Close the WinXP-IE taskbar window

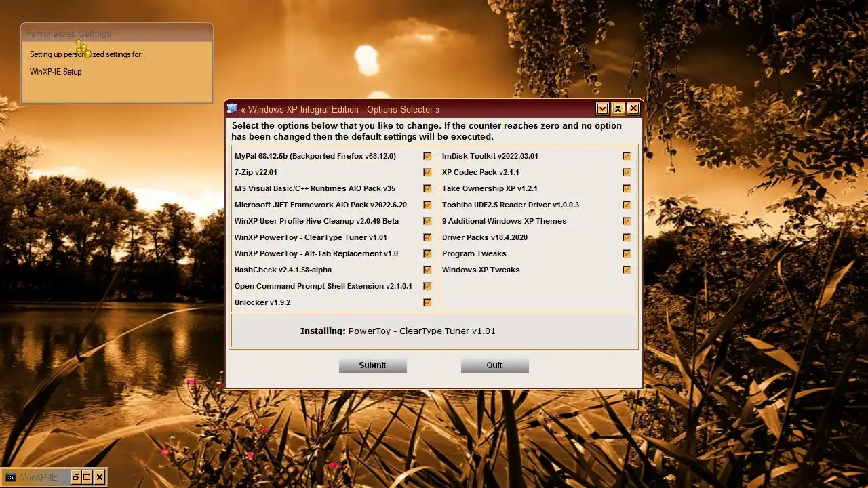coord(100,477)
